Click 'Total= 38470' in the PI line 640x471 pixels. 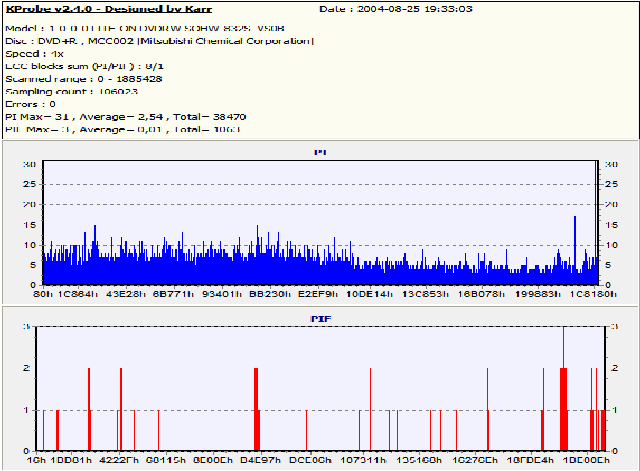point(209,117)
